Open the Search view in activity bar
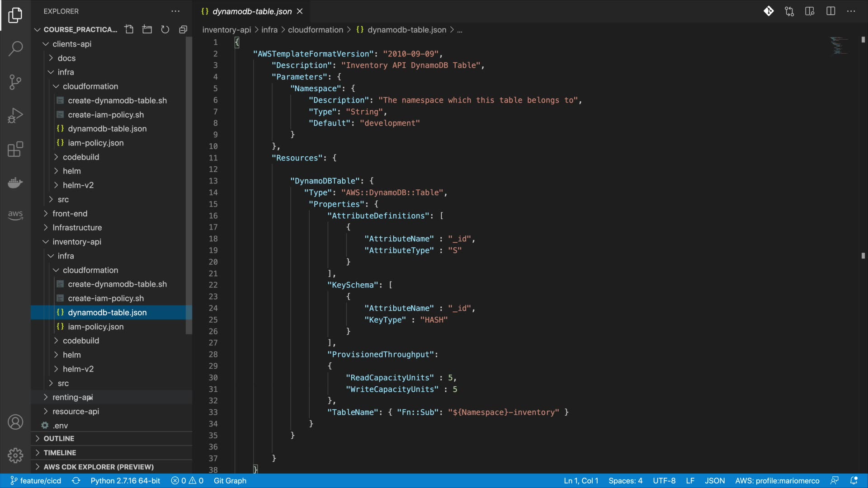 15,48
